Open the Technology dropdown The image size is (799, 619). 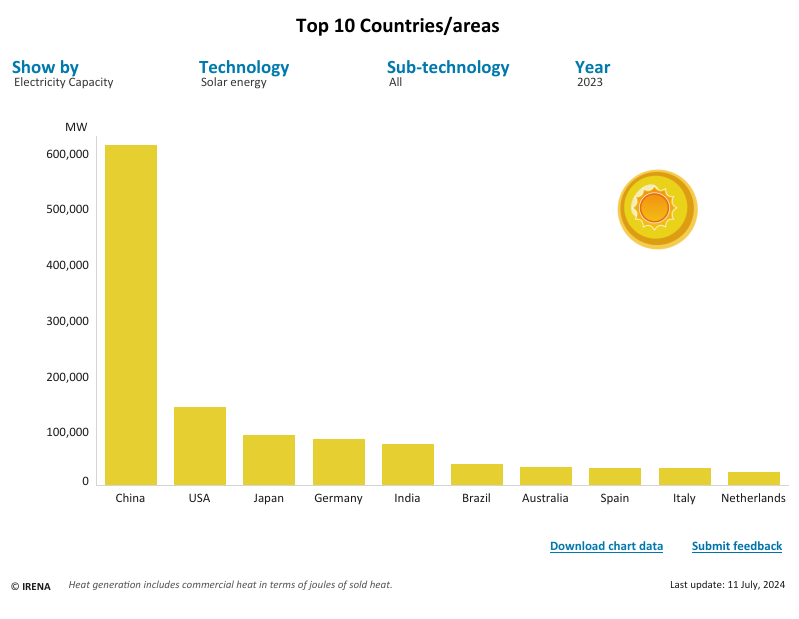(x=244, y=68)
